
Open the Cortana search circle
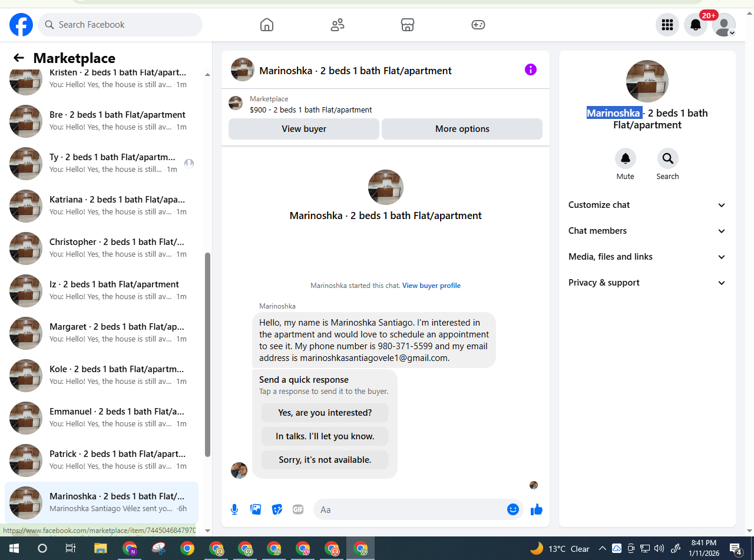(x=42, y=548)
